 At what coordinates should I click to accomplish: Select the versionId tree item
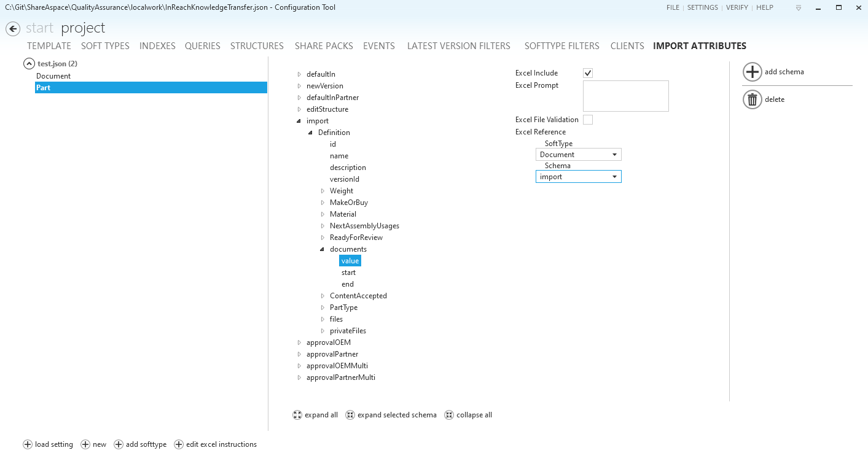click(344, 179)
